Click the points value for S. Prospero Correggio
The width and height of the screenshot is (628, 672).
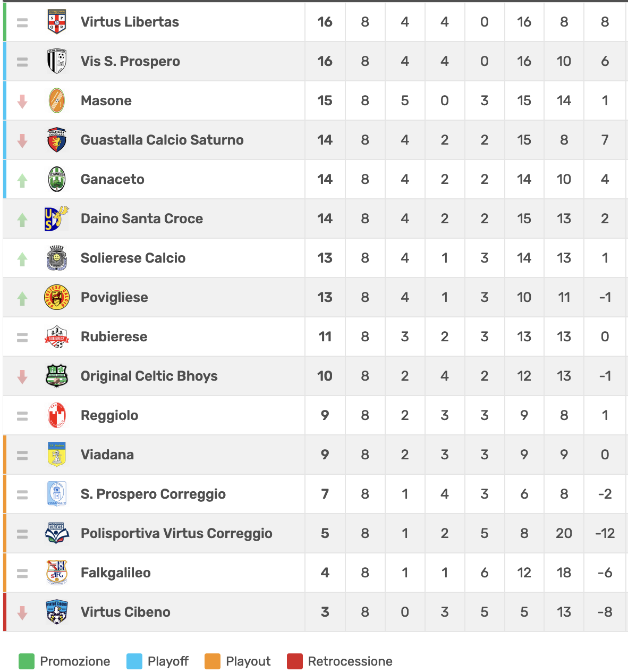click(x=325, y=494)
